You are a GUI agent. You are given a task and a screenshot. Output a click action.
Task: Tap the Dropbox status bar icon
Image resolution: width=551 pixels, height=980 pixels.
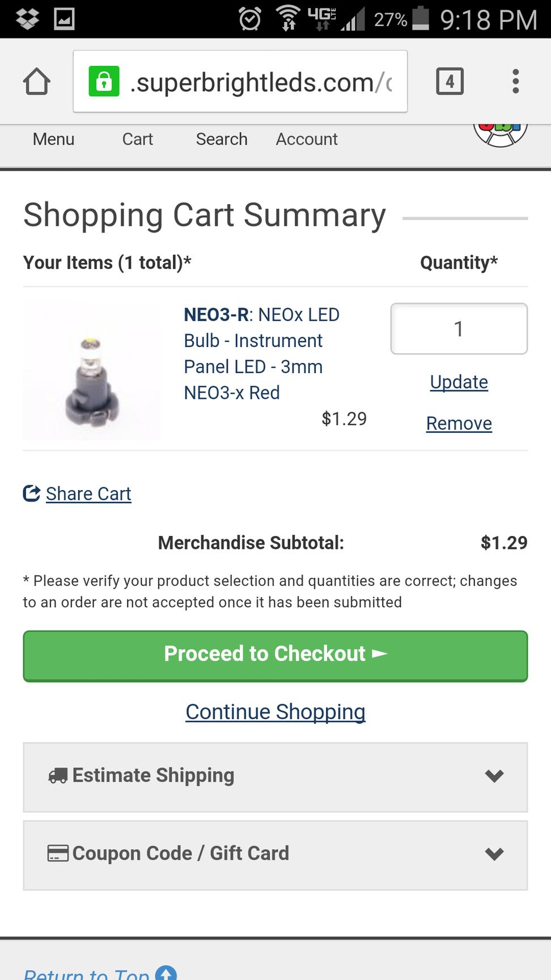pos(28,19)
